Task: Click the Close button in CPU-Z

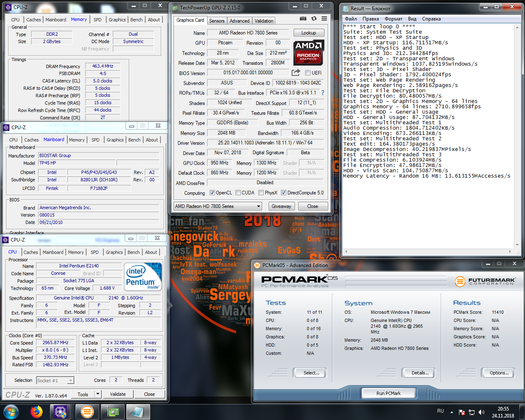Action: (x=149, y=394)
